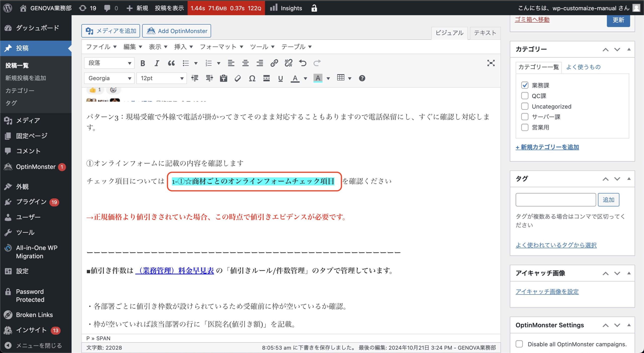Click the blockquote icon
Viewport: 644px width, 353px height.
coord(171,63)
